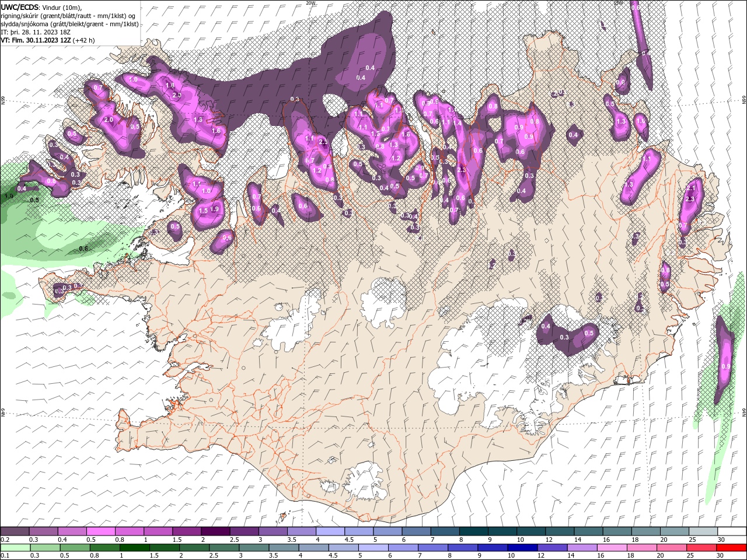Click the '15W' longitude label at the top

[x=618, y=3]
